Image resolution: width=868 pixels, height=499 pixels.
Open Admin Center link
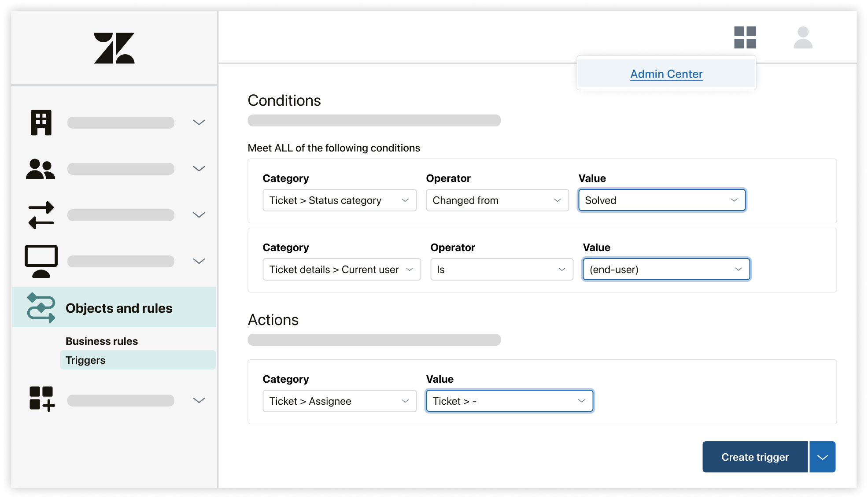[665, 74]
